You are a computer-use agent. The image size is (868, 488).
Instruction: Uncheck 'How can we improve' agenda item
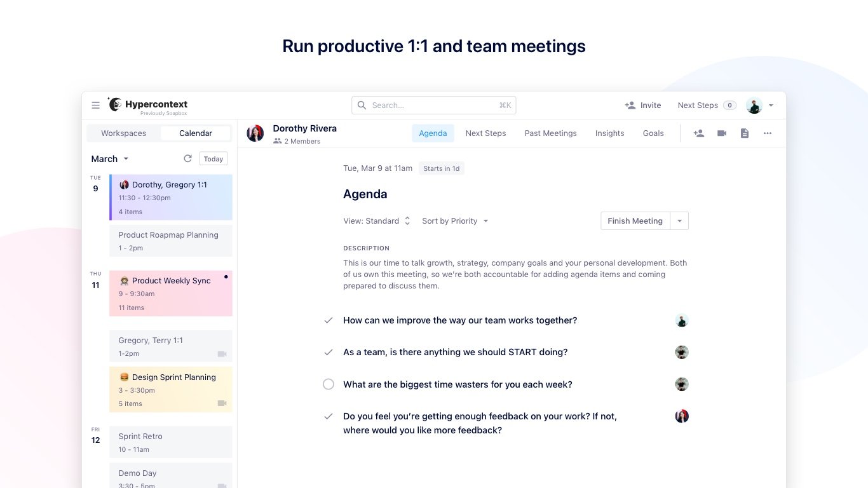[329, 321]
